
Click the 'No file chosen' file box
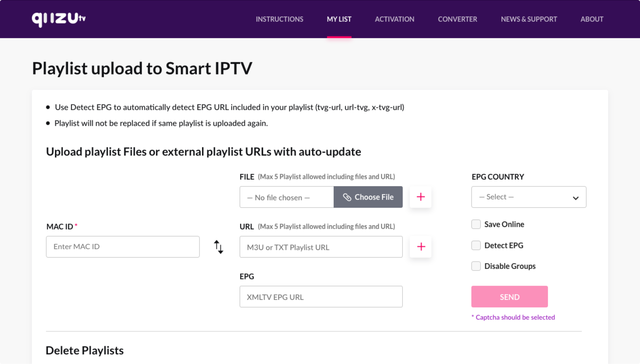point(287,197)
